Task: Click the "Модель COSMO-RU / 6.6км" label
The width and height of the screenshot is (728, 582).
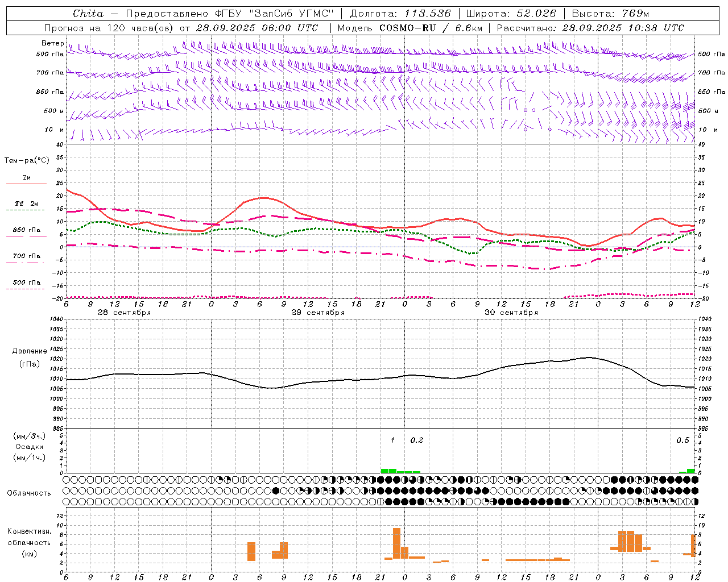Action: (x=410, y=28)
